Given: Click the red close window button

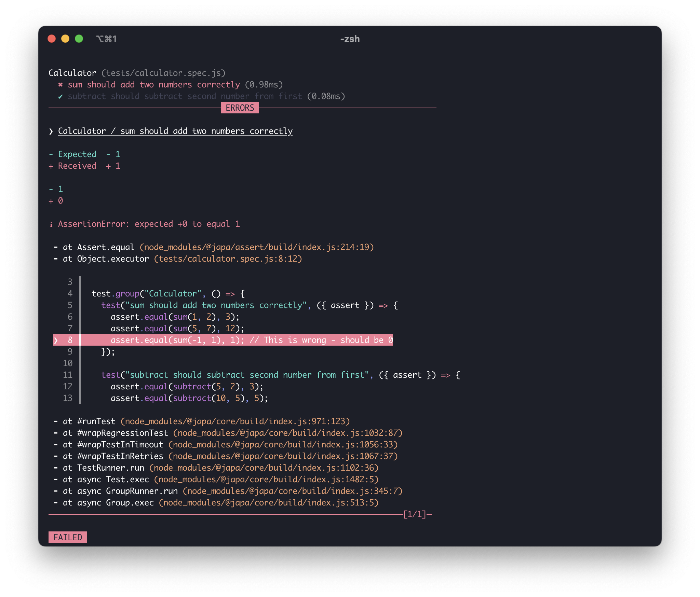Looking at the screenshot, I should (x=52, y=39).
